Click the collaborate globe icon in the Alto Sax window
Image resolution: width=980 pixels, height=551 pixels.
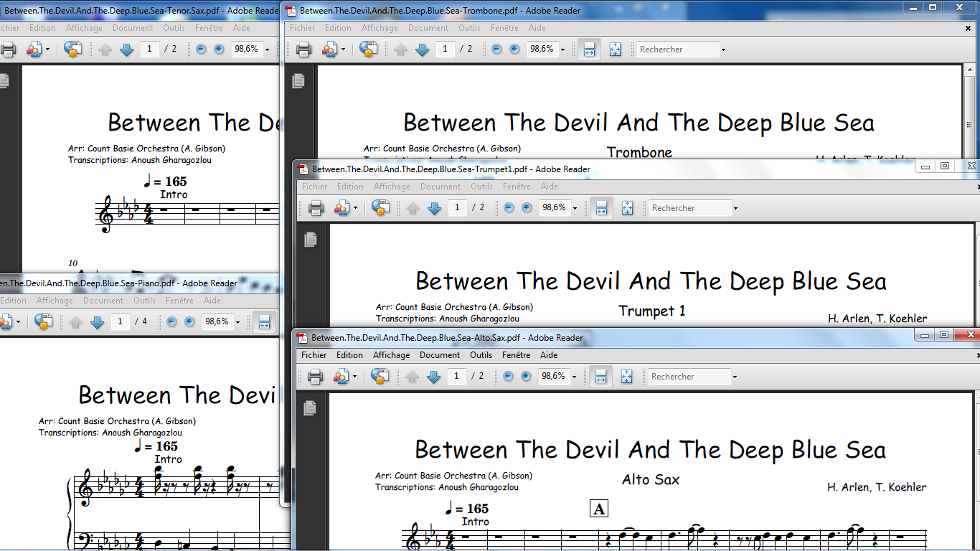tap(380, 377)
